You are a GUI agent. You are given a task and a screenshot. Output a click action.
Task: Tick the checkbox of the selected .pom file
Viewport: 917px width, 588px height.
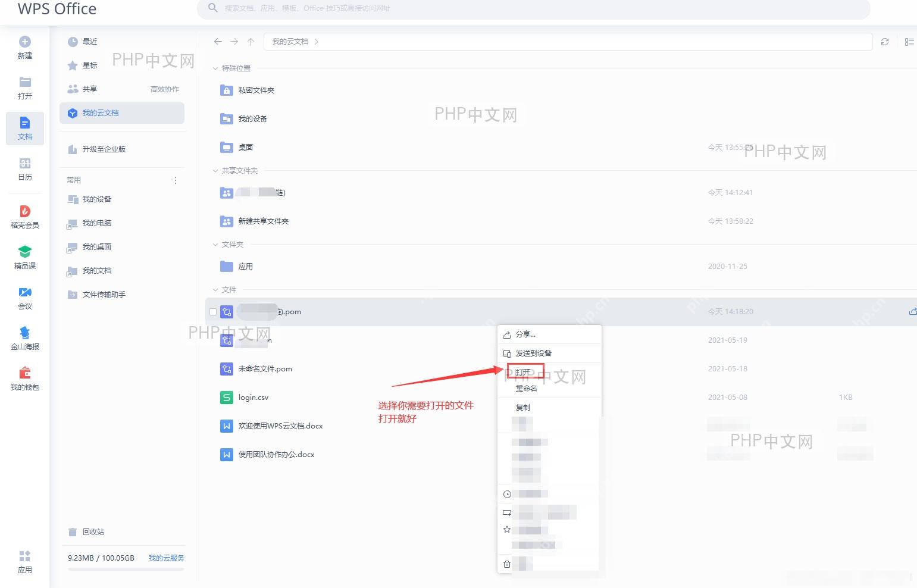click(x=213, y=312)
